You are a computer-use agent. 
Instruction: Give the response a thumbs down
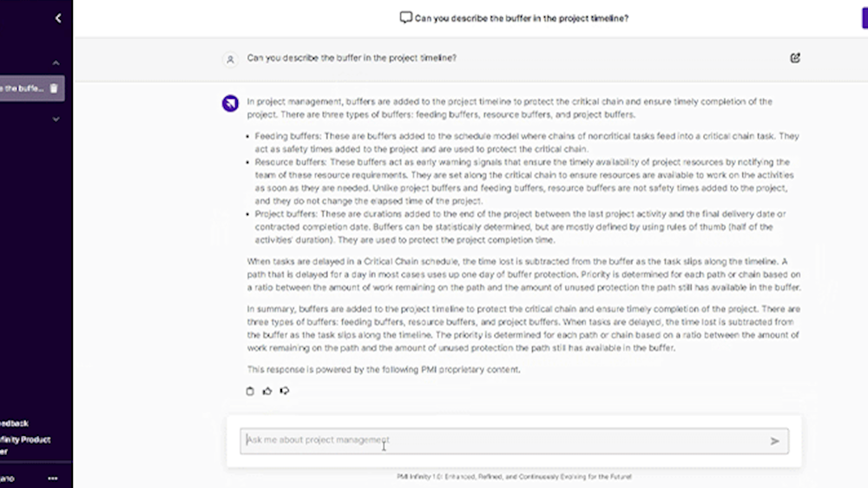click(x=284, y=391)
